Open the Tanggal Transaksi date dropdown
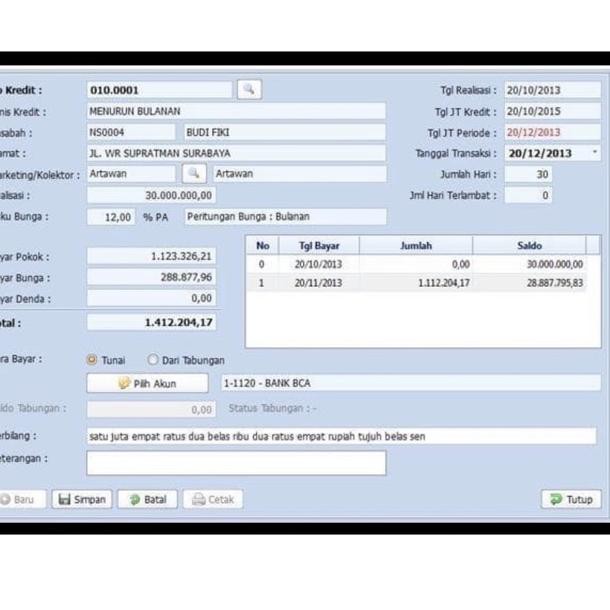 tap(595, 152)
